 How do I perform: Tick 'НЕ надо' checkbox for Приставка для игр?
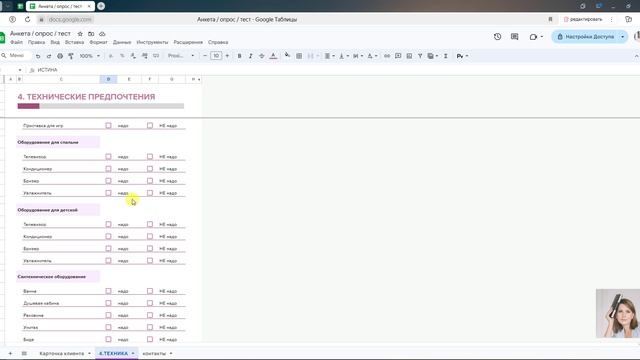(x=150, y=126)
